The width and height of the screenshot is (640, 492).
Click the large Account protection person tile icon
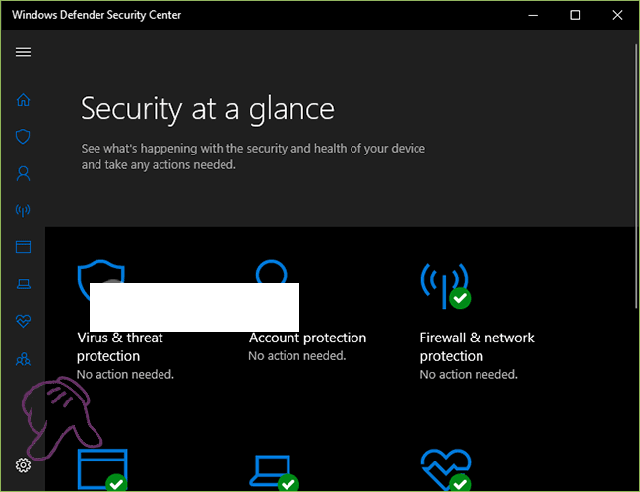[271, 271]
